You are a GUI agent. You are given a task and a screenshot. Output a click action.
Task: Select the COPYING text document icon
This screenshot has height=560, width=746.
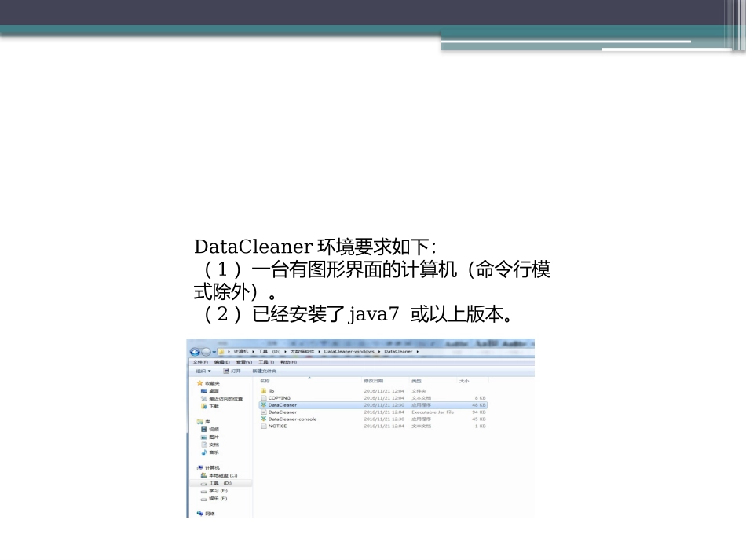pos(264,397)
